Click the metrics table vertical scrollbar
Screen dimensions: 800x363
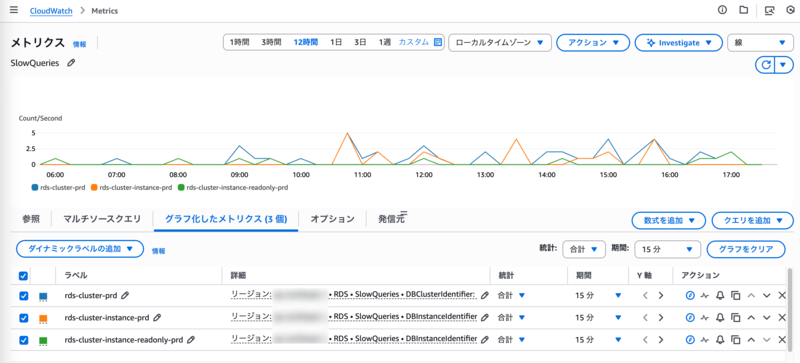click(791, 309)
